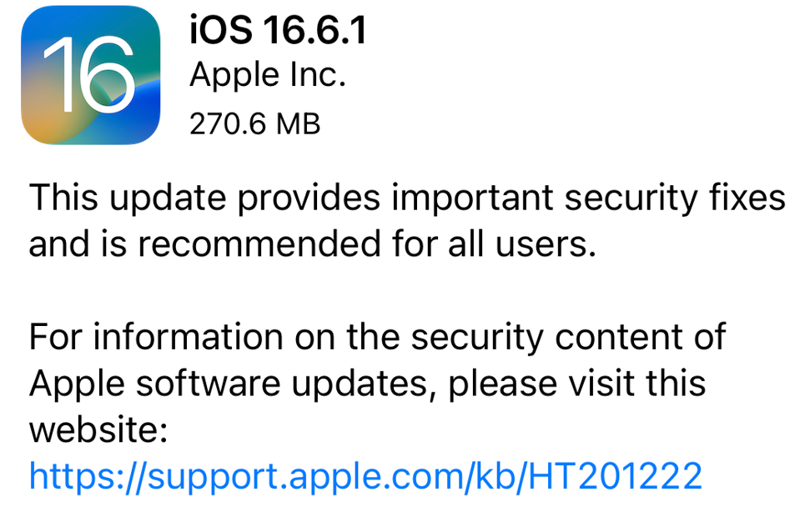Click the word important in first paragraph
The width and height of the screenshot is (800, 532).
pos(472,199)
